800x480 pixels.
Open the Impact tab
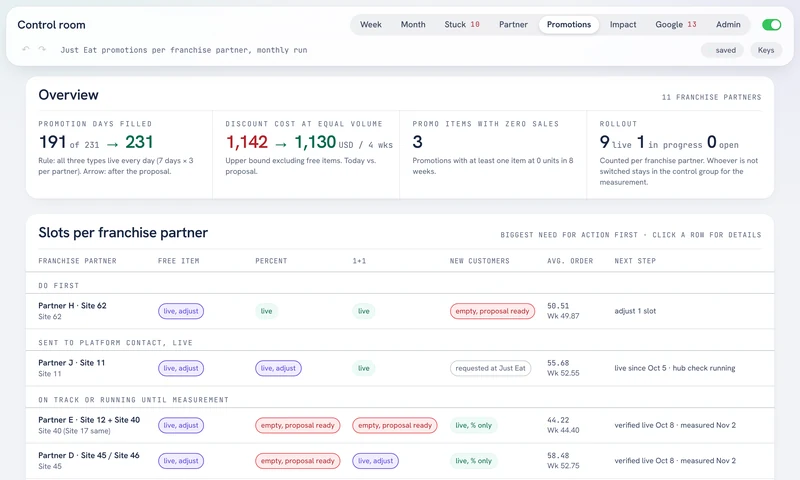[623, 24]
